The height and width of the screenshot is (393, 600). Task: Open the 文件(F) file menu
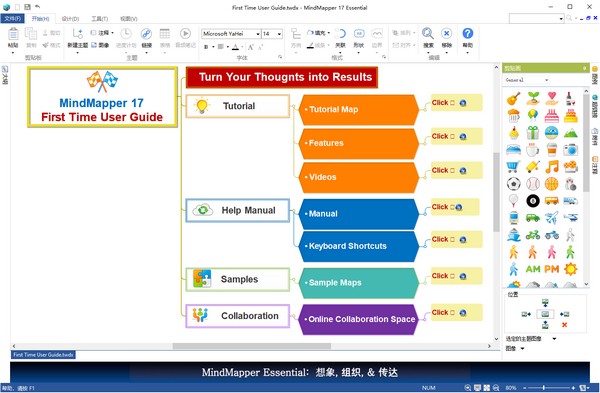[13, 18]
